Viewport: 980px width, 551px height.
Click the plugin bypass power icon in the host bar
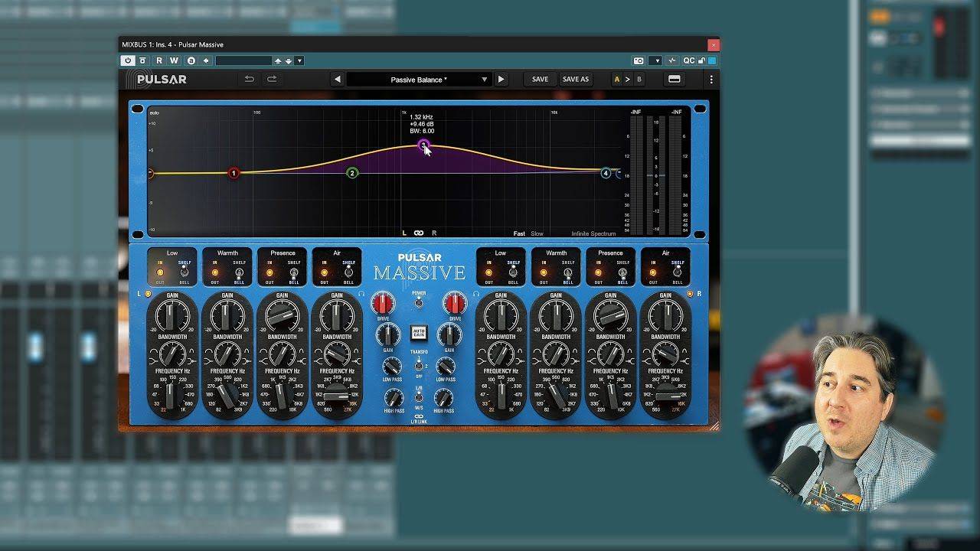[127, 60]
